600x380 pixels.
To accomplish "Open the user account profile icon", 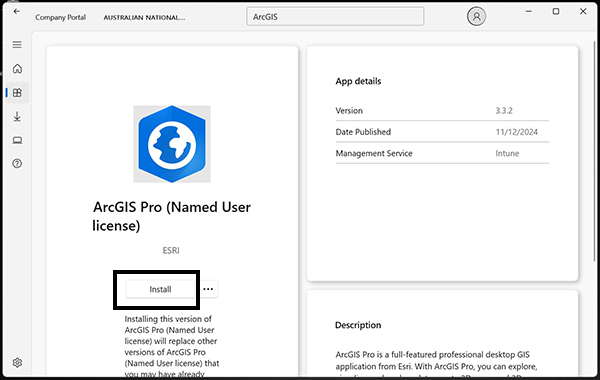I will coord(476,16).
